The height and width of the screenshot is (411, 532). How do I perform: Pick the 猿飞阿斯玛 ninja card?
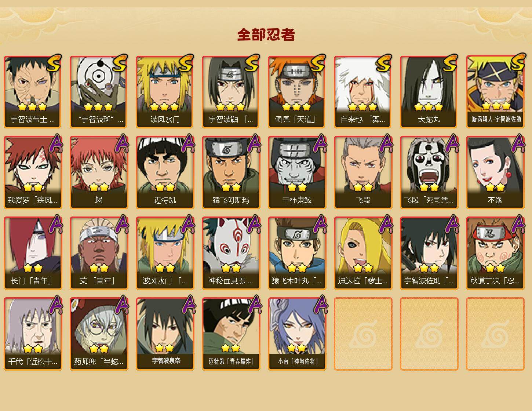[231, 172]
